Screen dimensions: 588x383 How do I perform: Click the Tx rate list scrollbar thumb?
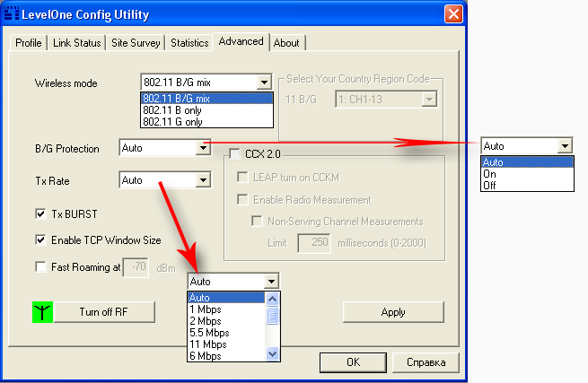coord(272,316)
